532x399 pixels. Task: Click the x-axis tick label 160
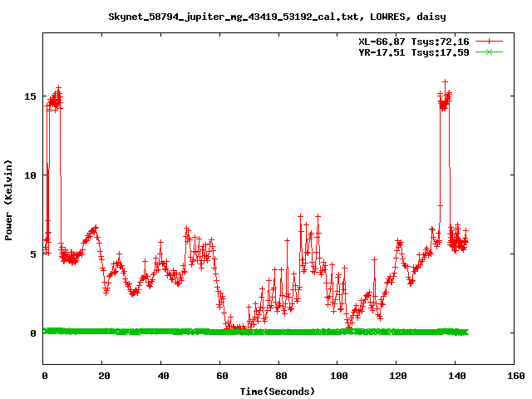515,376
